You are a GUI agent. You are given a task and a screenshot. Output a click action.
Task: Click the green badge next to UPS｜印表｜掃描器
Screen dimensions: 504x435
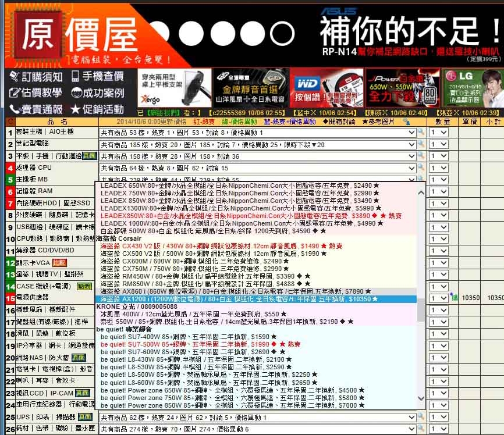pos(85,417)
